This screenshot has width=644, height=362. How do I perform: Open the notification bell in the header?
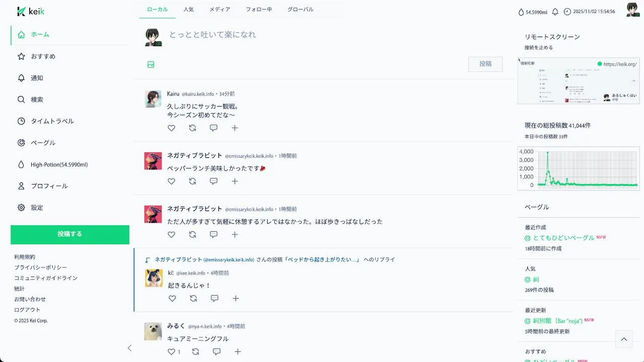555,12
